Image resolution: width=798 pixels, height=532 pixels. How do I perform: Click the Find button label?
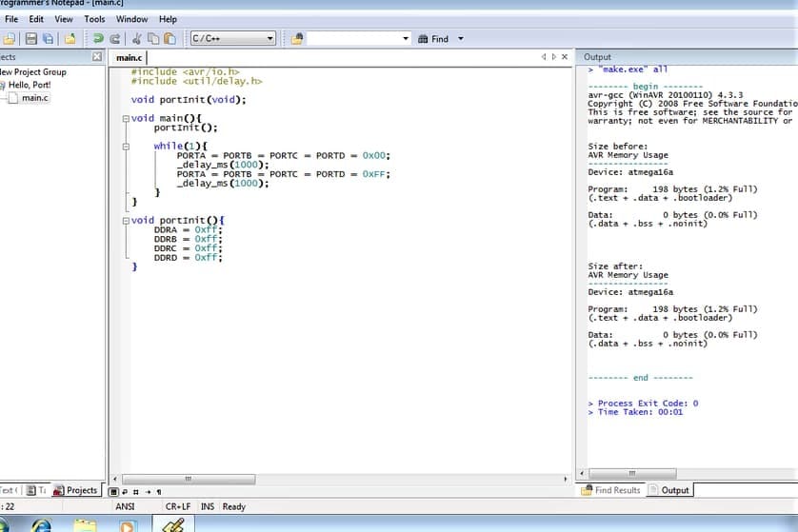(x=440, y=39)
